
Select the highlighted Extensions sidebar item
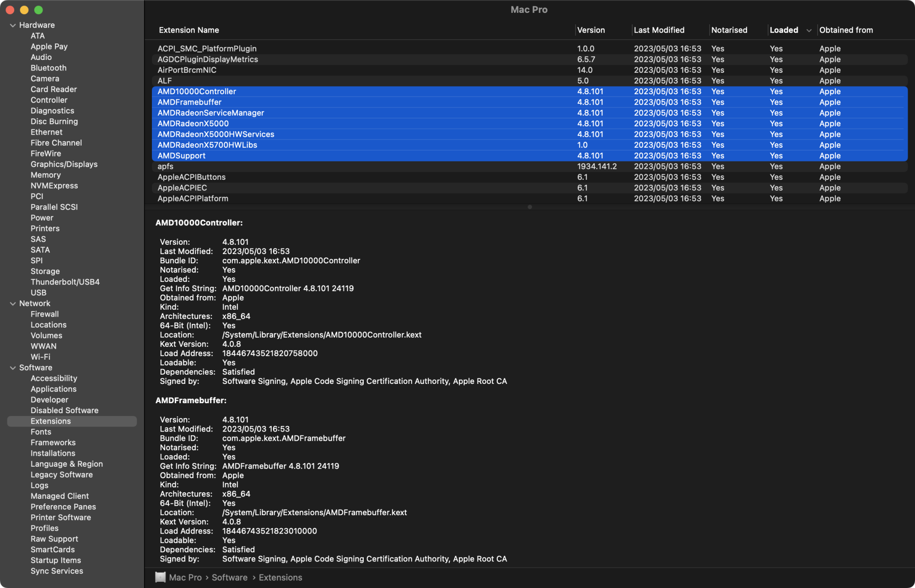72,421
